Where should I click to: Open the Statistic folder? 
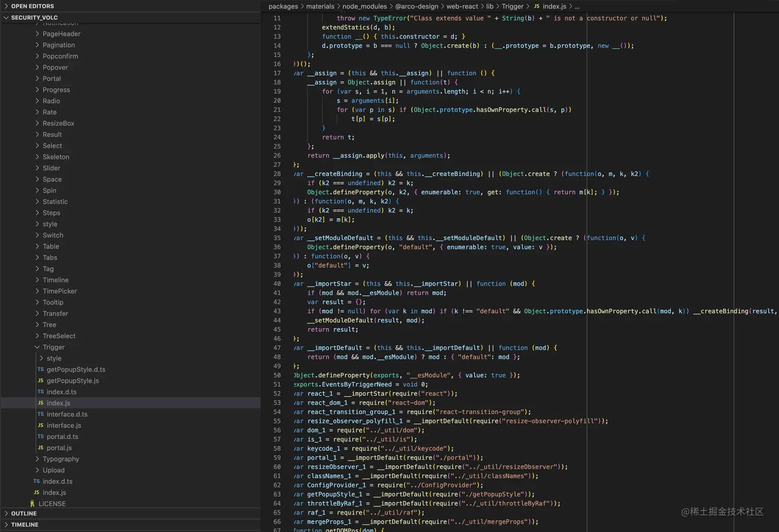[55, 201]
